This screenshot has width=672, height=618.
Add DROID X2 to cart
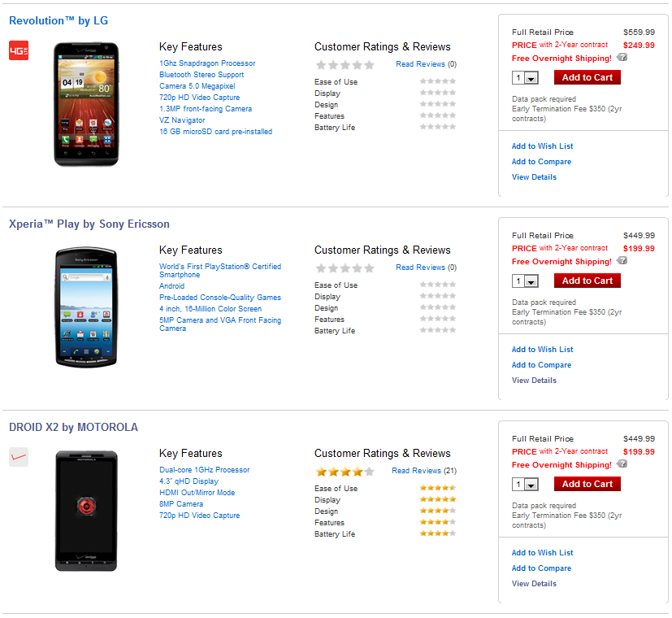(x=587, y=484)
